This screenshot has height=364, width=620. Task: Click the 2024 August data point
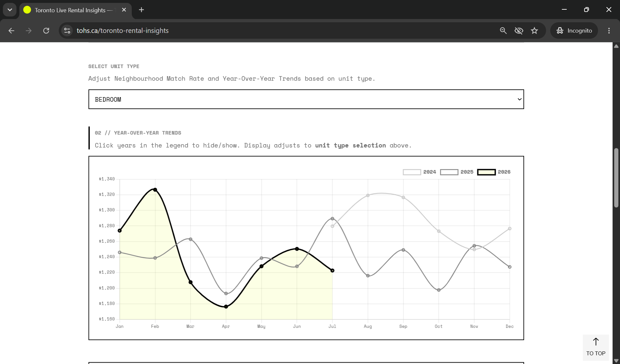pyautogui.click(x=368, y=196)
